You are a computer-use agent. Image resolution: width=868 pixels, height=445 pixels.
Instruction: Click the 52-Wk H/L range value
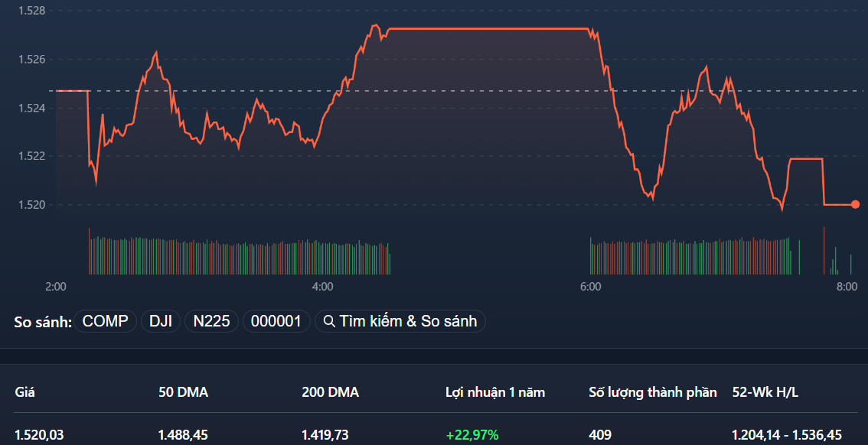point(787,434)
